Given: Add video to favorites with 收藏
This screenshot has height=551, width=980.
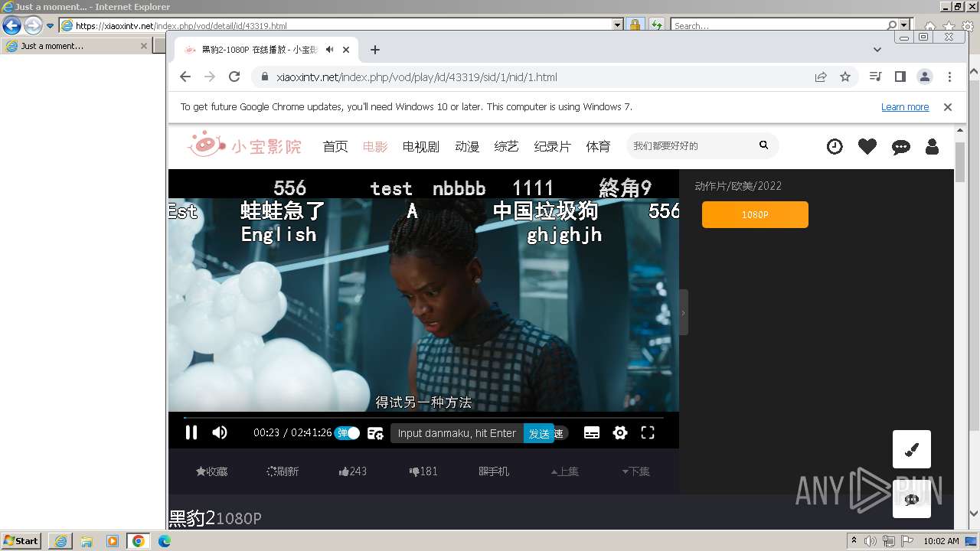Looking at the screenshot, I should [212, 471].
